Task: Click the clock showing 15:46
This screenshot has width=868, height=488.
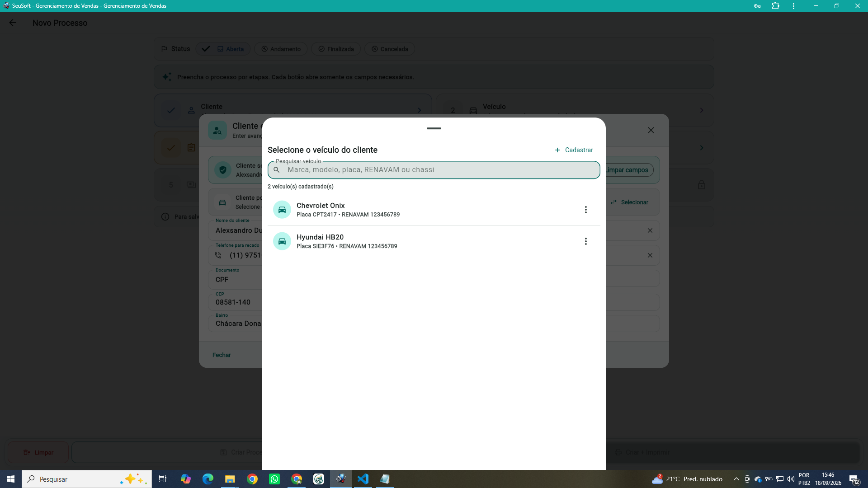Action: [x=828, y=479]
